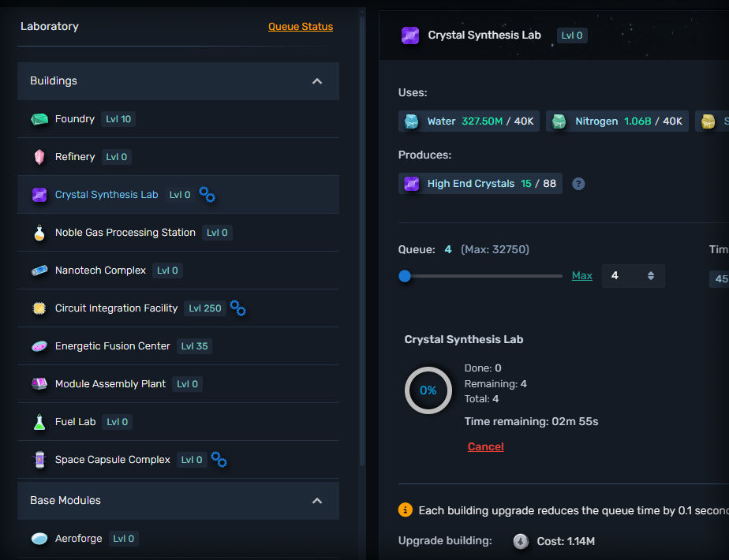Image resolution: width=729 pixels, height=560 pixels.
Task: Click gears icon beside Circuit Integration Facility
Action: pyautogui.click(x=237, y=308)
